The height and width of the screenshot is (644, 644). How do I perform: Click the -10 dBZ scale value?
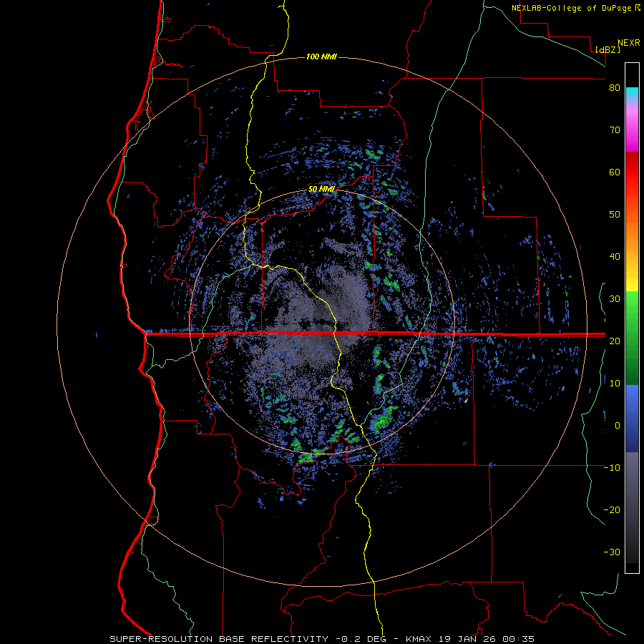pos(612,468)
